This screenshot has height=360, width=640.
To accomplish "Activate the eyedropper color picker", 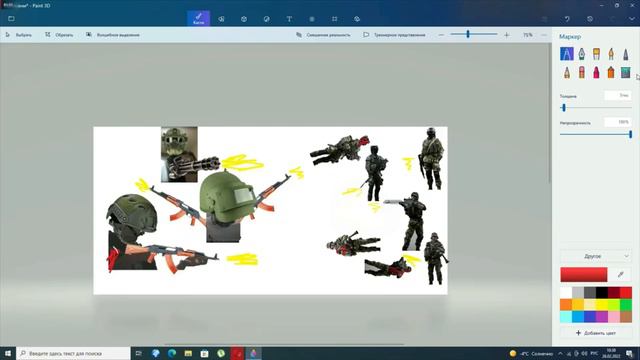I will (x=621, y=275).
